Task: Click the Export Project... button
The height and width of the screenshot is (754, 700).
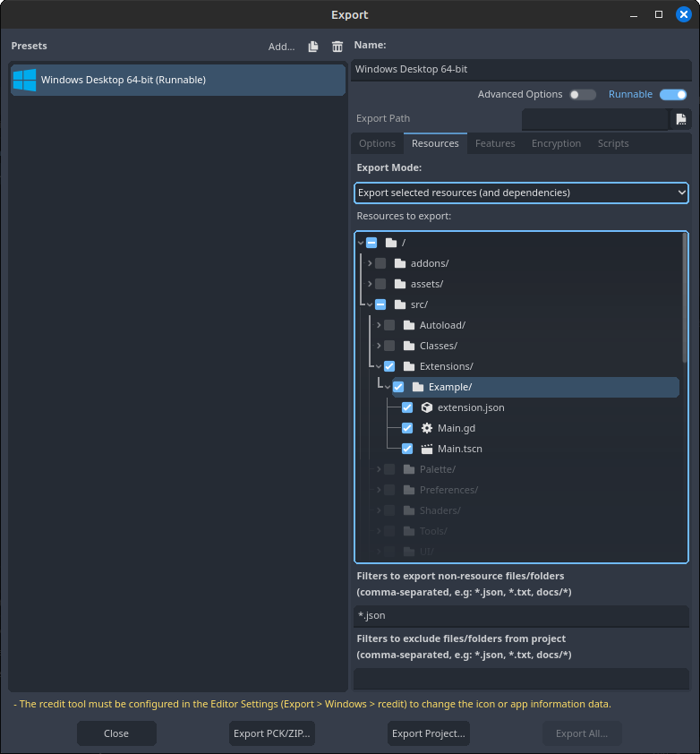Action: point(429,733)
